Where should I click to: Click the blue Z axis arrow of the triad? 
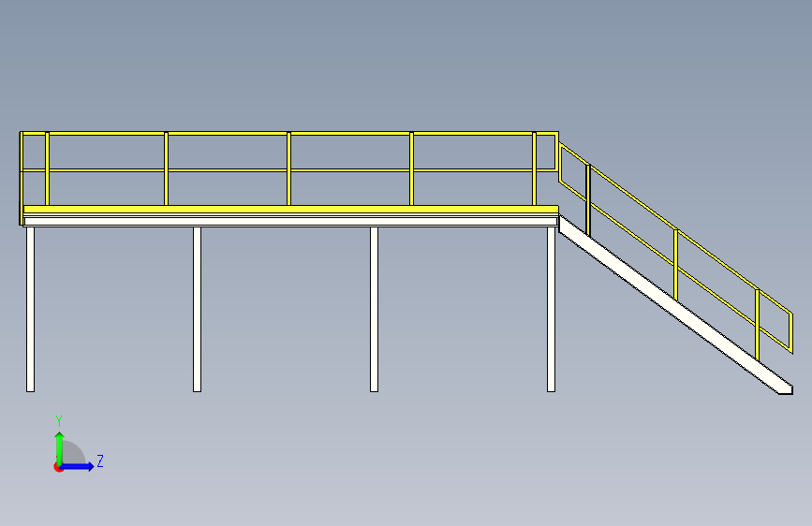point(78,466)
